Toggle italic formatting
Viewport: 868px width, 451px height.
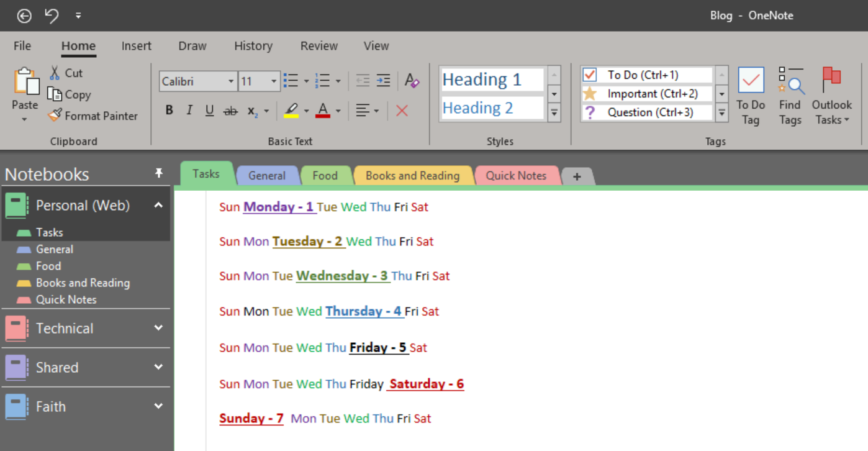[189, 110]
